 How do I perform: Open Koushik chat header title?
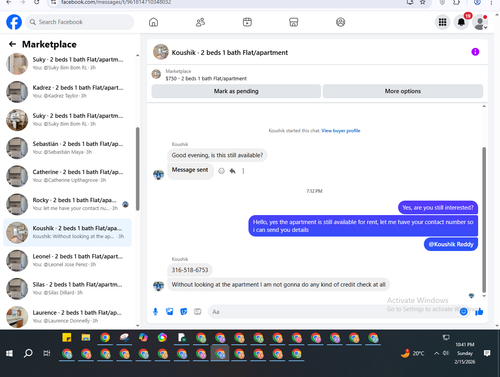tap(230, 52)
